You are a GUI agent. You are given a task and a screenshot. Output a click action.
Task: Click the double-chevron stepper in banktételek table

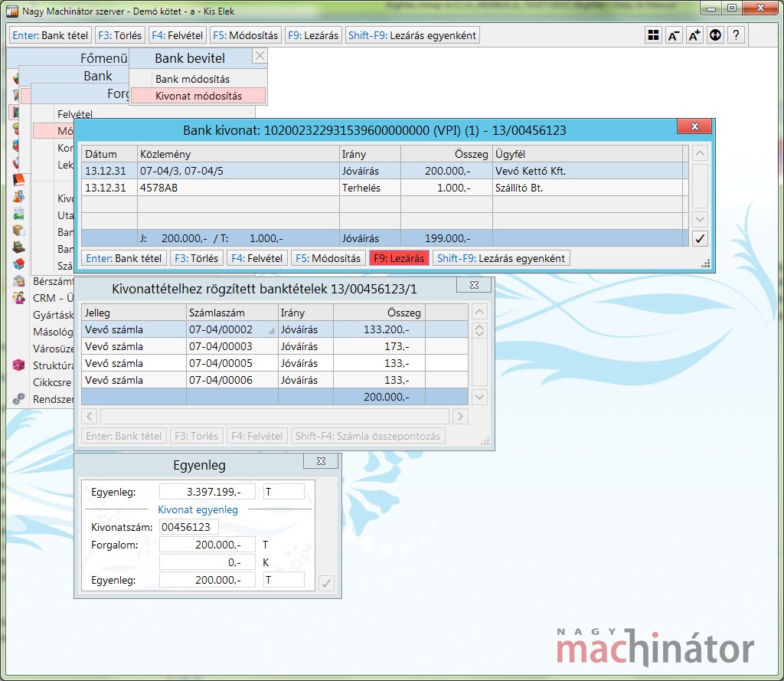(479, 330)
